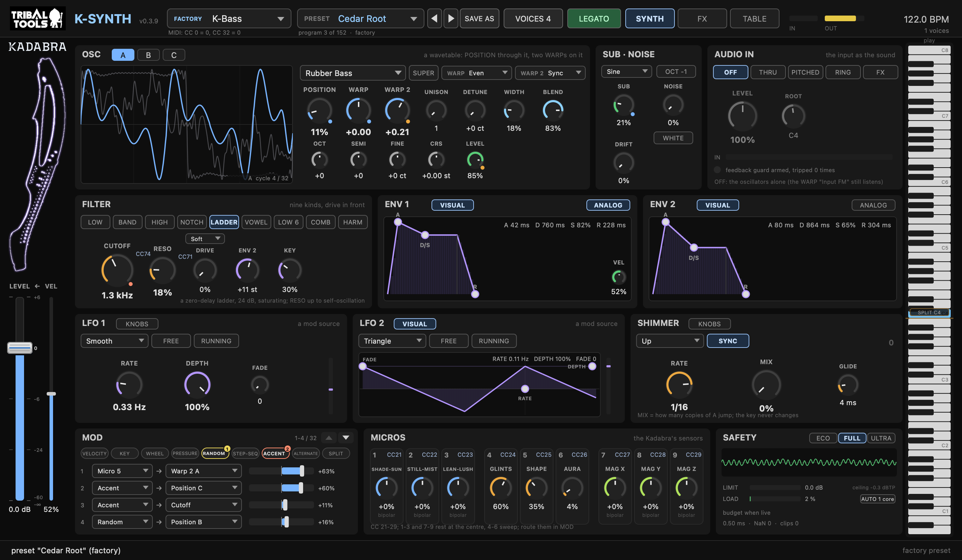Go to the next preset arrow
Image resolution: width=962 pixels, height=560 pixels.
pos(451,18)
